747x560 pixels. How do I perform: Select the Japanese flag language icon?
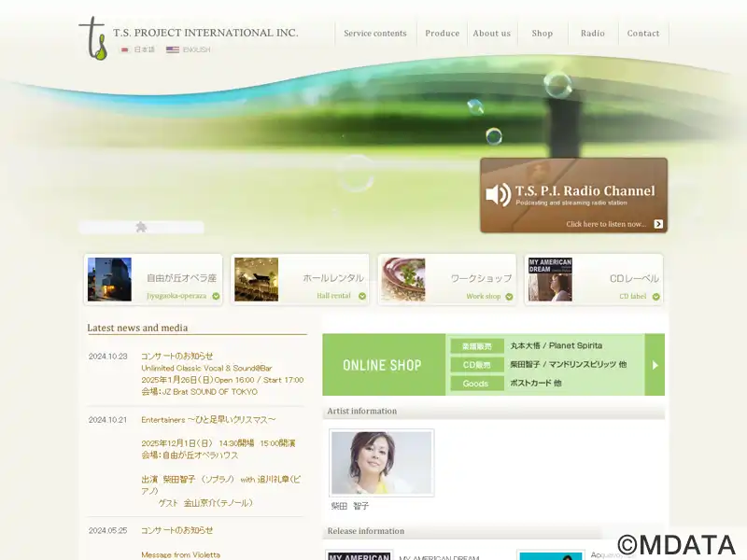tap(125, 49)
